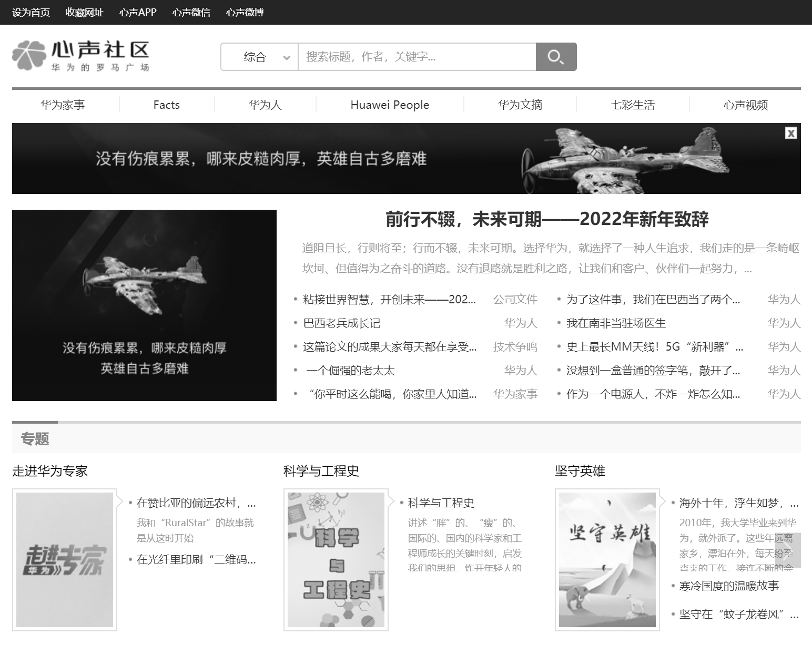This screenshot has width=812, height=645.
Task: Close the airplane banner with the X
Action: click(x=791, y=133)
